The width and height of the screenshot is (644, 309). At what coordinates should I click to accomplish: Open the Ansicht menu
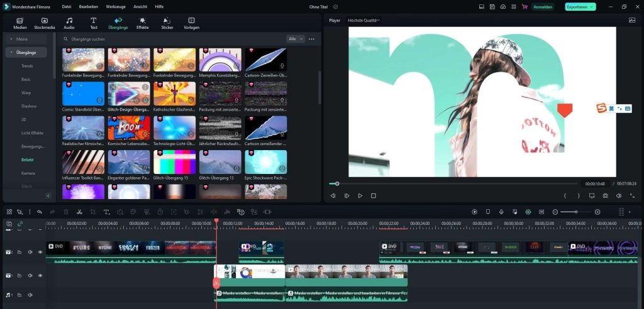(x=140, y=6)
